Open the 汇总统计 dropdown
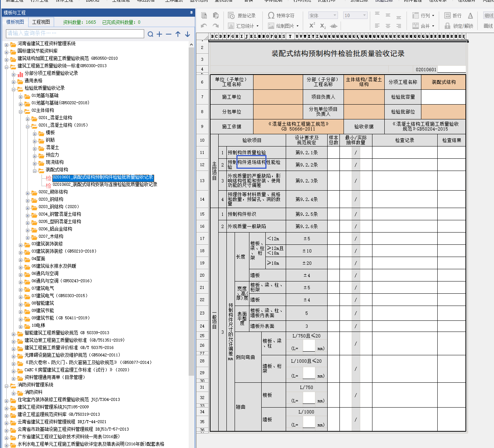This screenshot has height=448, width=494. (x=243, y=26)
